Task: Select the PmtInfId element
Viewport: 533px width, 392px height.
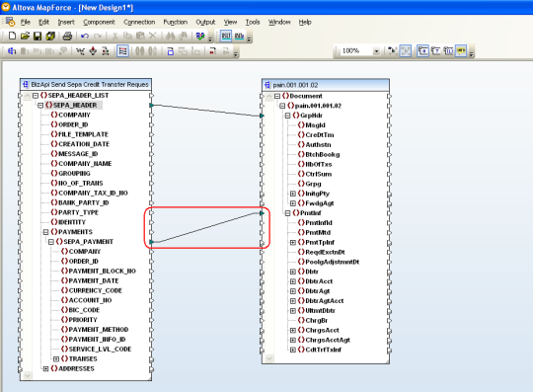Action: [319, 223]
